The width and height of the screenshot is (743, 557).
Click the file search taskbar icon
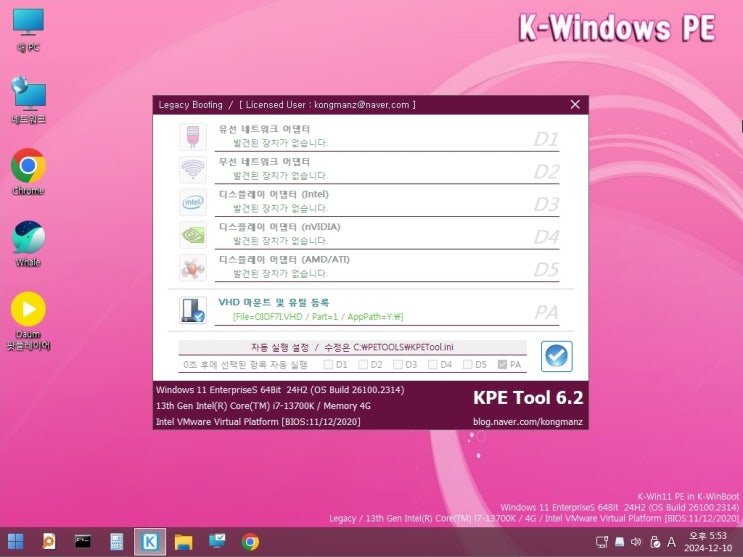[x=49, y=541]
